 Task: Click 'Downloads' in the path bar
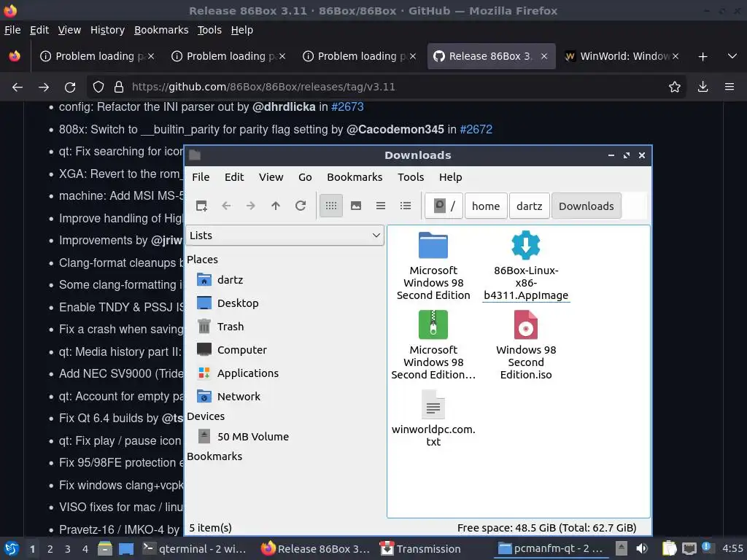587,206
